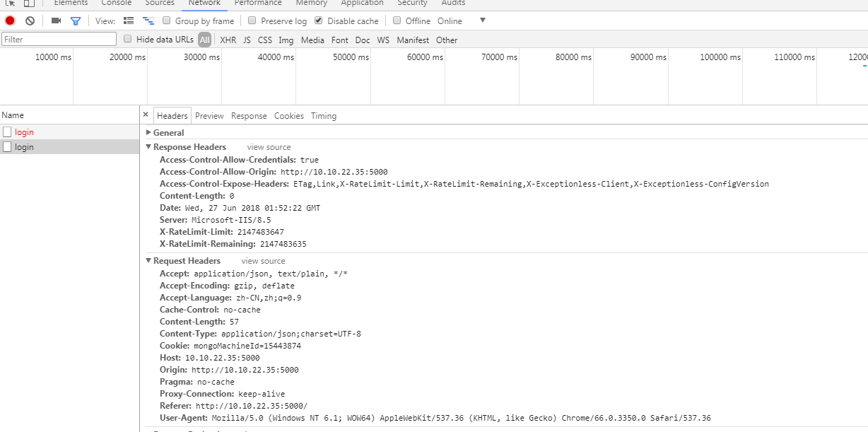Viewport: 868px width, 432px height.
Task: Enable the Preserve log checkbox
Action: coord(252,21)
